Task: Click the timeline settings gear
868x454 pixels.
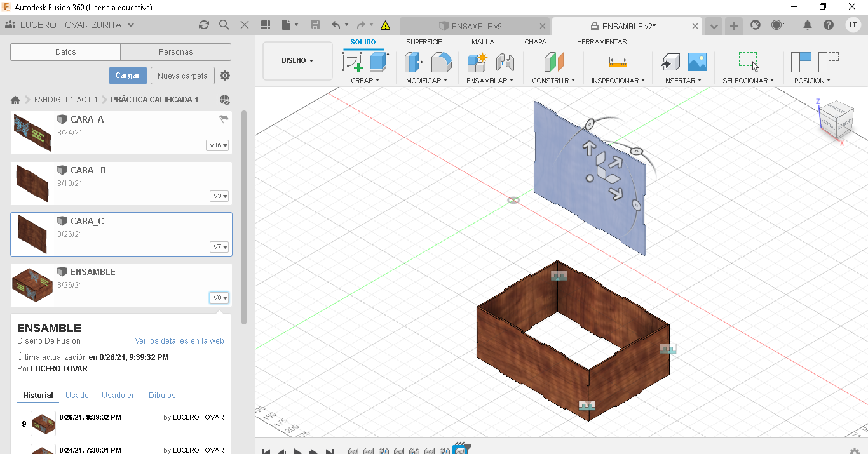Action: [855, 450]
